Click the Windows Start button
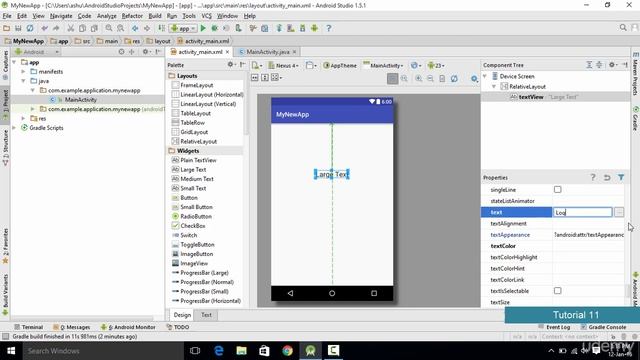Image resolution: width=640 pixels, height=360 pixels. [x=11, y=351]
